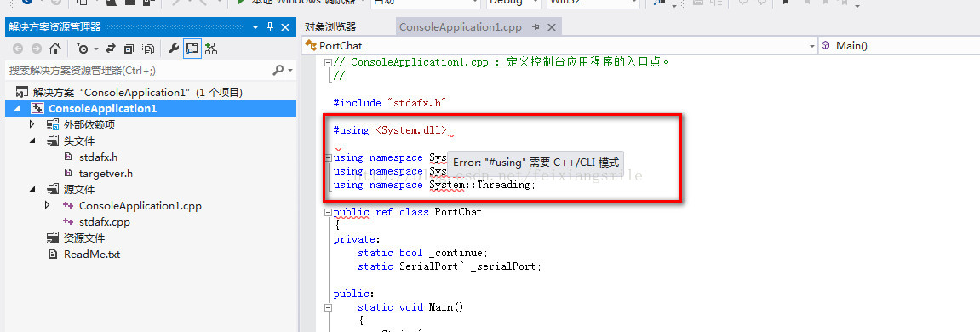Click the file icon next to stdafx.h
This screenshot has height=332, width=980.
[x=68, y=157]
